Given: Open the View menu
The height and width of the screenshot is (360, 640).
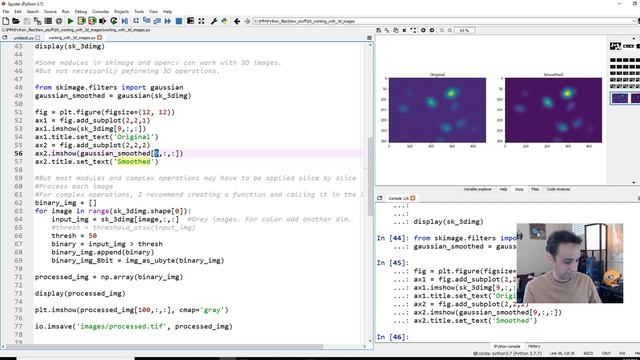Looking at the screenshot, I should tap(153, 11).
